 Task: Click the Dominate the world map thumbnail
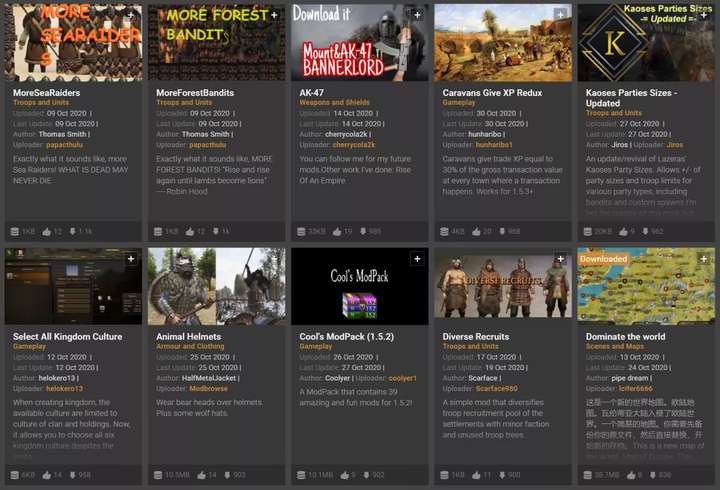pyautogui.click(x=646, y=286)
